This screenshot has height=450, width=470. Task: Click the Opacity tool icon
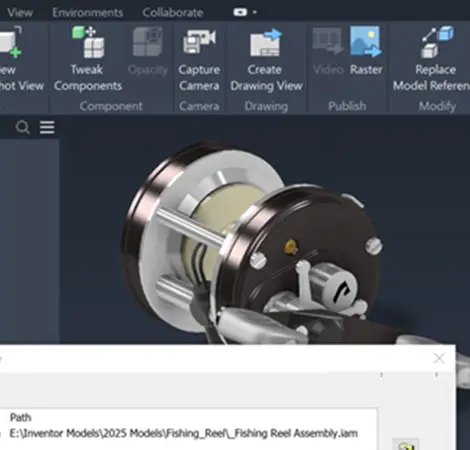click(x=147, y=42)
